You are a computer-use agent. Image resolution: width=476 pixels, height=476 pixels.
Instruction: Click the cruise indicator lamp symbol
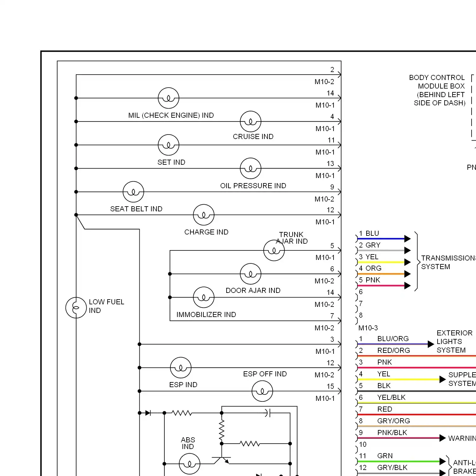pos(251,122)
